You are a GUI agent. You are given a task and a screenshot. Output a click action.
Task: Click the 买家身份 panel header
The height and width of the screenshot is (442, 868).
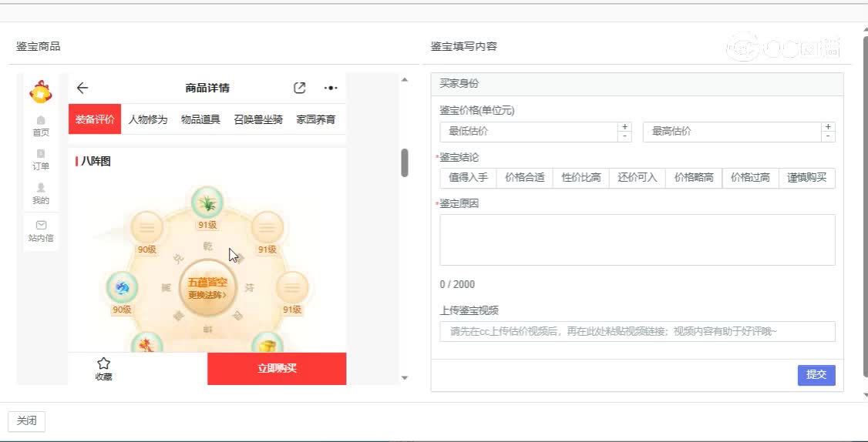coord(638,84)
